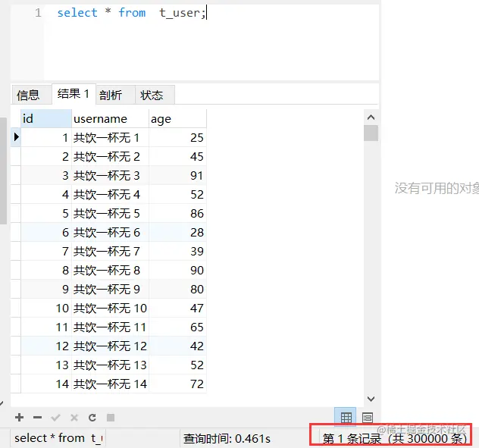Click age value 72 in row 14
The height and width of the screenshot is (448, 479).
click(178, 384)
